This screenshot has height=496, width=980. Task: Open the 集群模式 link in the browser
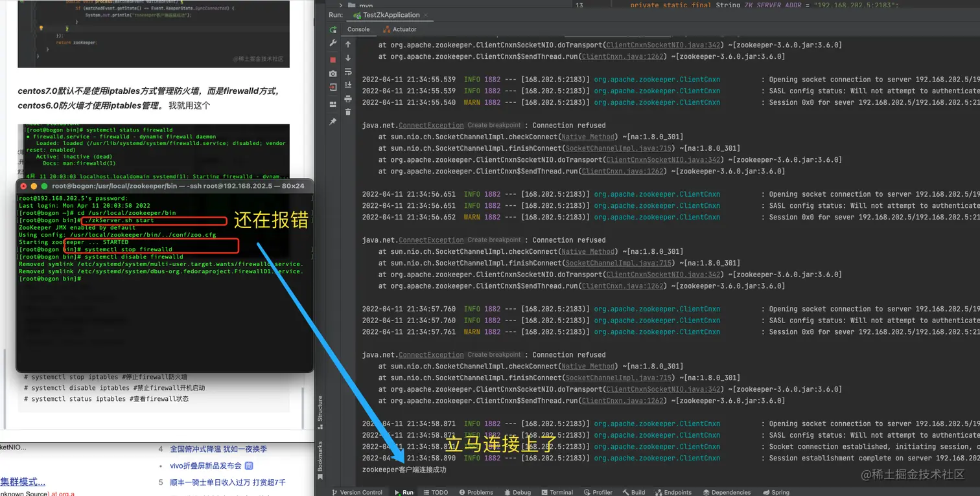tap(23, 482)
